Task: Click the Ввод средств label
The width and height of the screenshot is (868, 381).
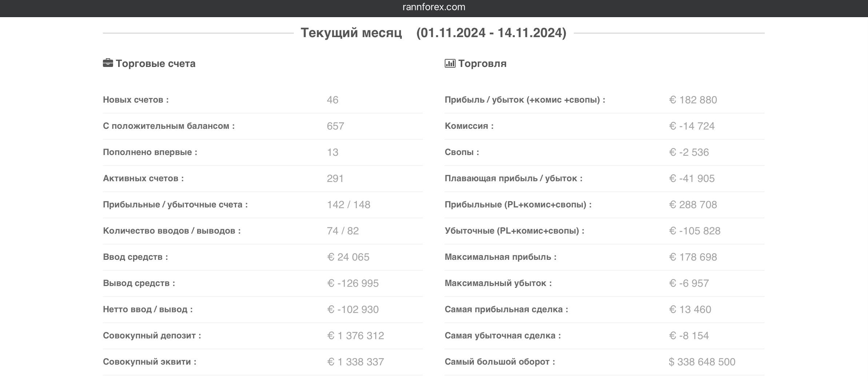Action: pyautogui.click(x=135, y=257)
